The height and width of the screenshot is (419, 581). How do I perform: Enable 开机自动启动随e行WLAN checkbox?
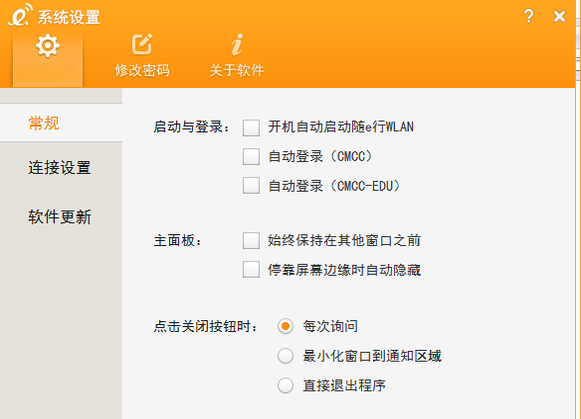click(251, 127)
